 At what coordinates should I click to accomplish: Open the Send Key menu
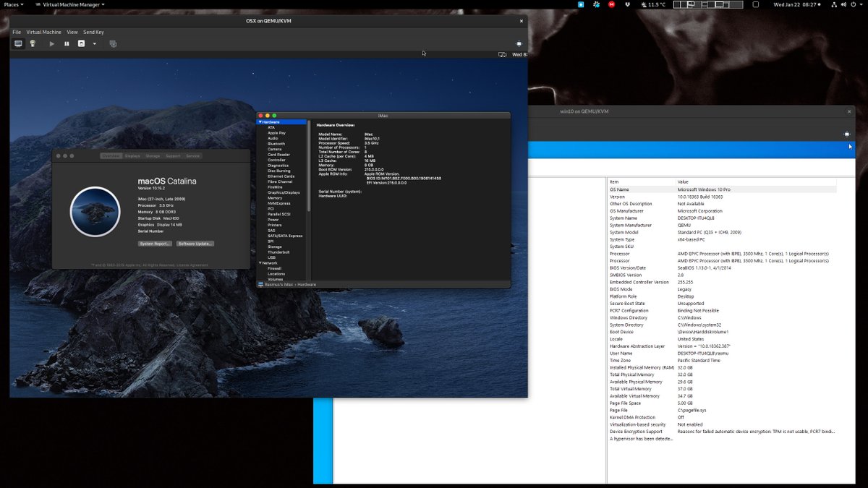pyautogui.click(x=94, y=32)
